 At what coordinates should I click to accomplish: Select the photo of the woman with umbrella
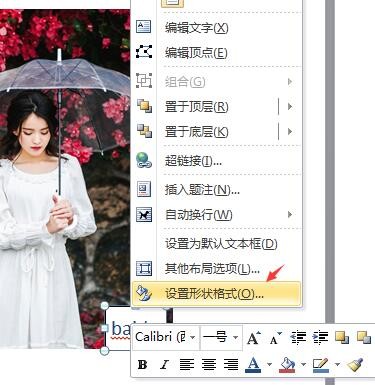point(65,179)
